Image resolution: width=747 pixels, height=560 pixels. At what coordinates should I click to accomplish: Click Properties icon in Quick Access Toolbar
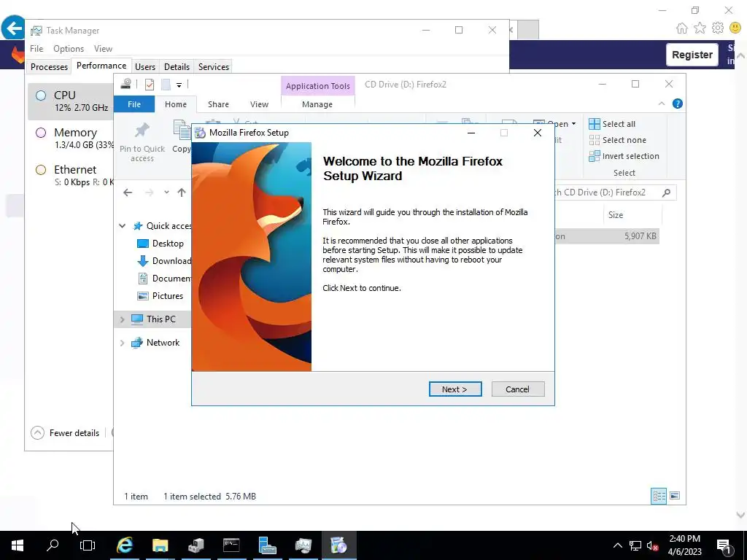150,85
